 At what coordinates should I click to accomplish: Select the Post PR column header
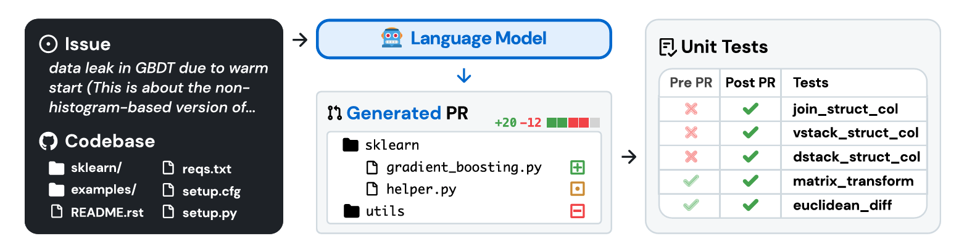point(750,83)
